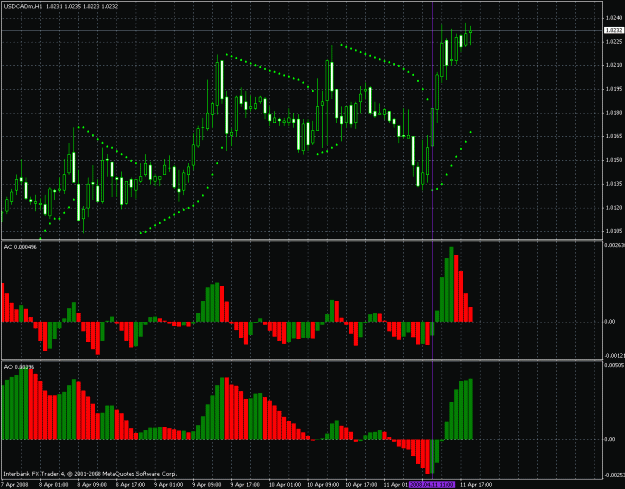625x489 pixels.
Task: Click the lowest red bar in AO histogram
Action: [x=428, y=456]
